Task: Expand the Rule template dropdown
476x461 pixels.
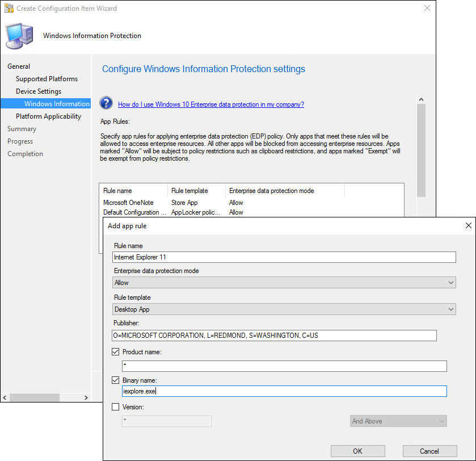Action: pyautogui.click(x=284, y=309)
